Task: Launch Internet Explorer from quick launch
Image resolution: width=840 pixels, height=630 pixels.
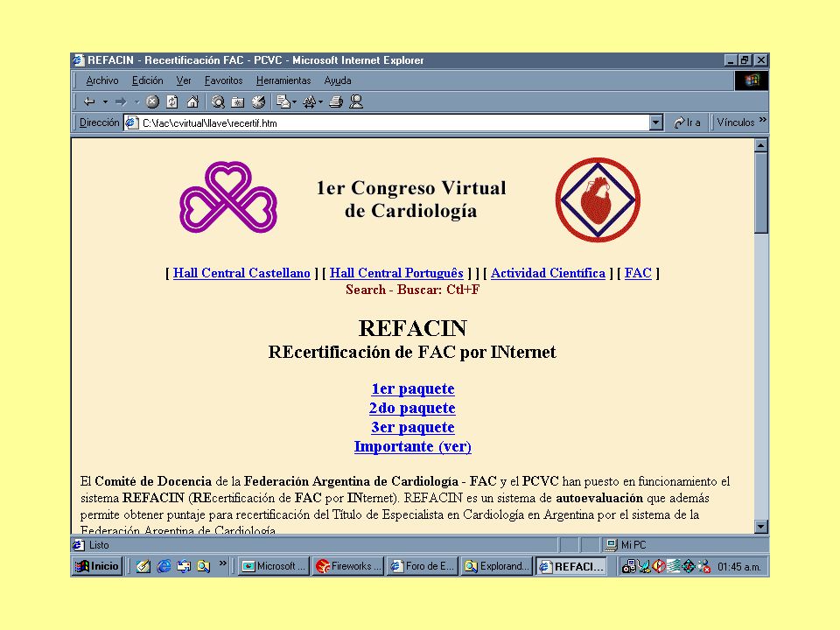Action: [x=164, y=566]
